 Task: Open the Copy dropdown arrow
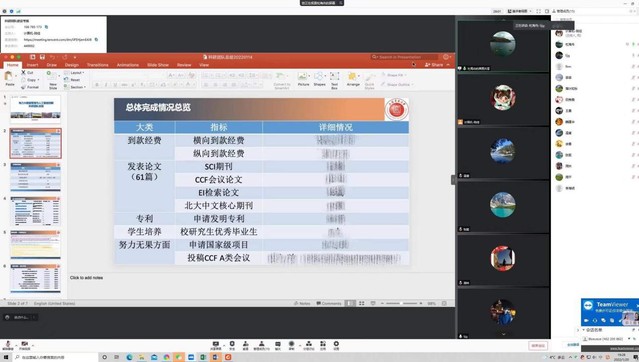coord(38,80)
